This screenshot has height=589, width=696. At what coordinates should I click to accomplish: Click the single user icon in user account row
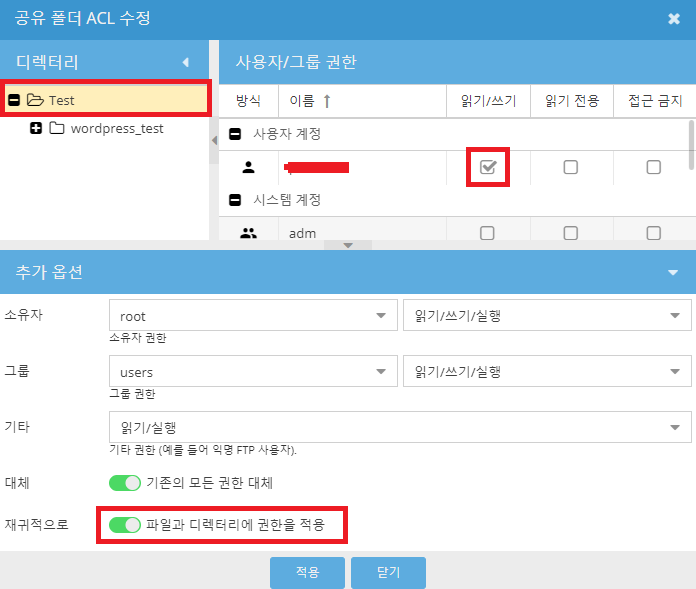[249, 167]
